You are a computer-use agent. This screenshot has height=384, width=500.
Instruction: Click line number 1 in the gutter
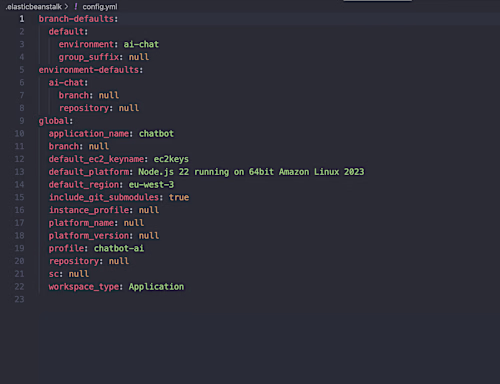point(22,19)
